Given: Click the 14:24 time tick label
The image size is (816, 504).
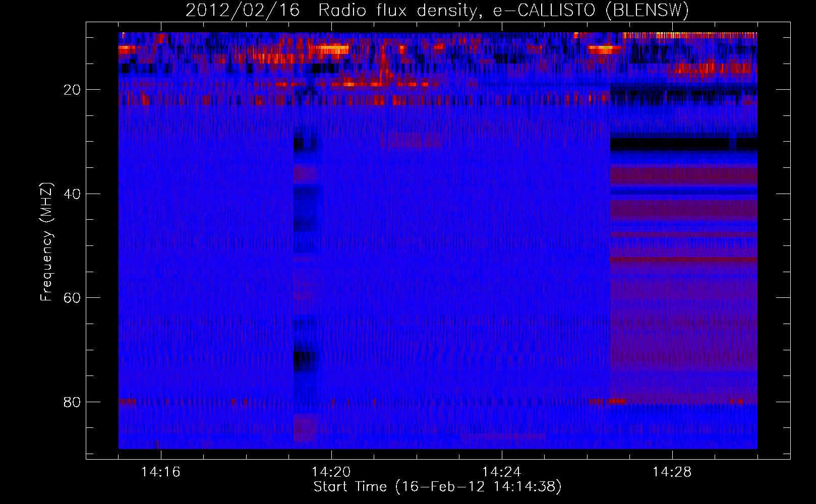Looking at the screenshot, I should [x=501, y=472].
